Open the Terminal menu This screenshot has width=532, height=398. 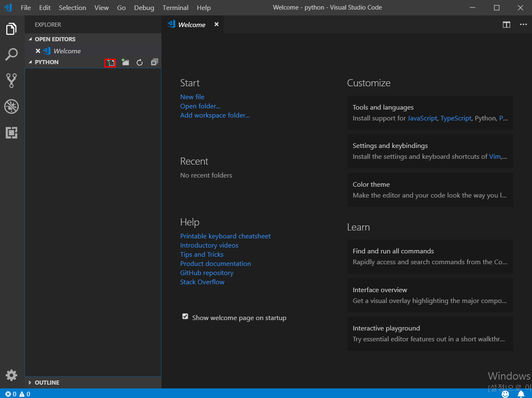click(x=175, y=8)
